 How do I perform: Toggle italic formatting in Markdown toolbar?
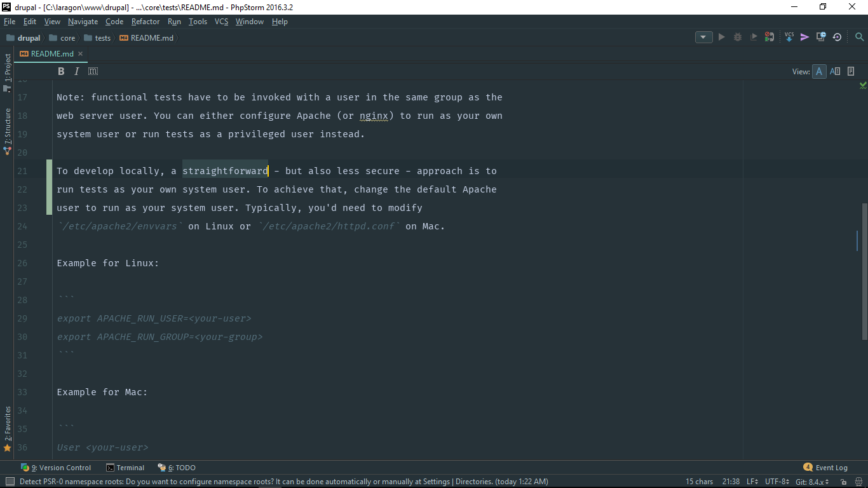77,71
